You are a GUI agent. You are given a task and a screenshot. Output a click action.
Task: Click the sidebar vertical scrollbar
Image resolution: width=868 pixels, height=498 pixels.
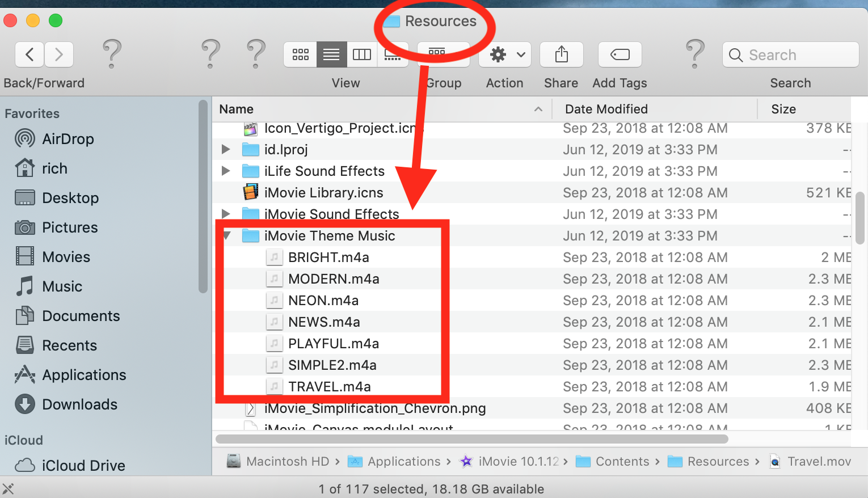203,197
